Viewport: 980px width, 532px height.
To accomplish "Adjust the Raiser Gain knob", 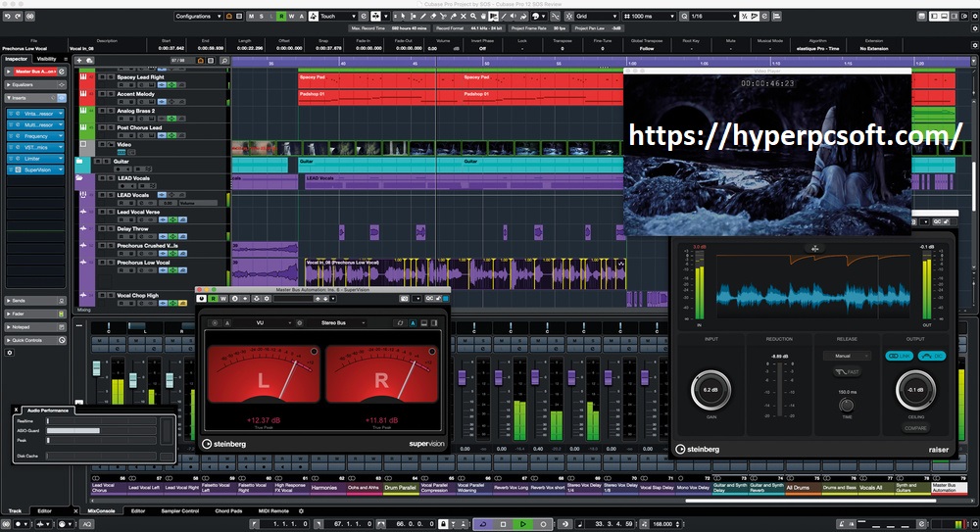I will (710, 390).
